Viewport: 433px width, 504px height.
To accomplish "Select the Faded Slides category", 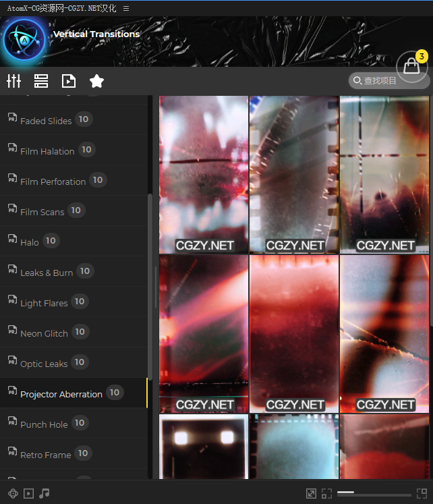I will click(74, 119).
